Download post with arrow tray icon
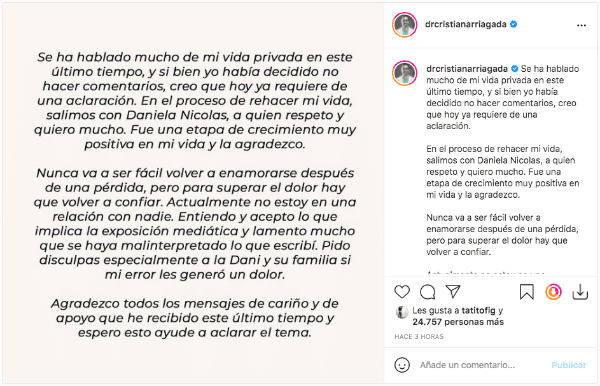Image resolution: width=600 pixels, height=386 pixels. [580, 292]
